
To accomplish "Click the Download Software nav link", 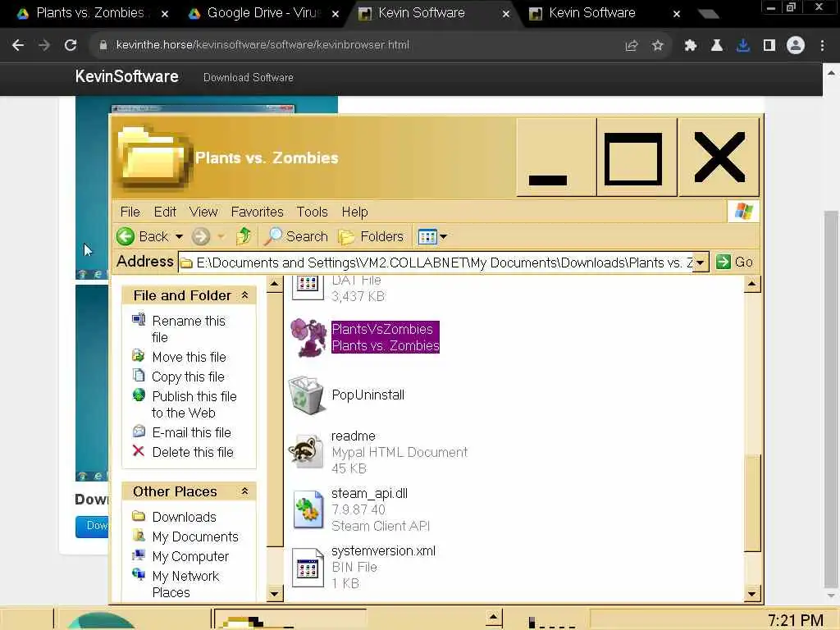I will click(248, 77).
